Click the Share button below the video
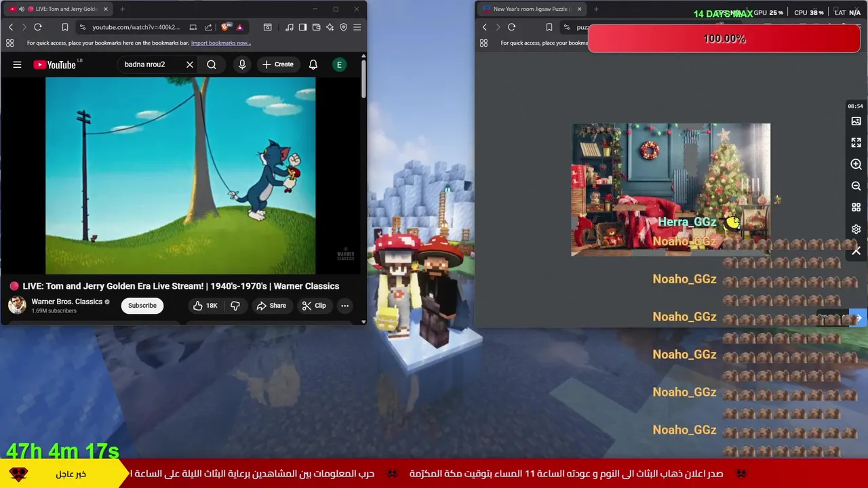 (x=271, y=306)
